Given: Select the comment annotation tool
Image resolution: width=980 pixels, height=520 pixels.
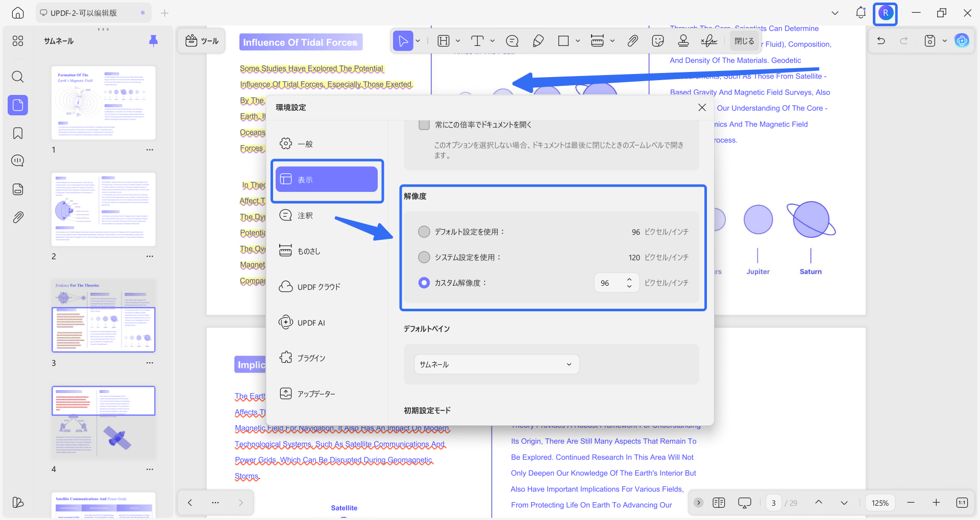Looking at the screenshot, I should point(512,40).
